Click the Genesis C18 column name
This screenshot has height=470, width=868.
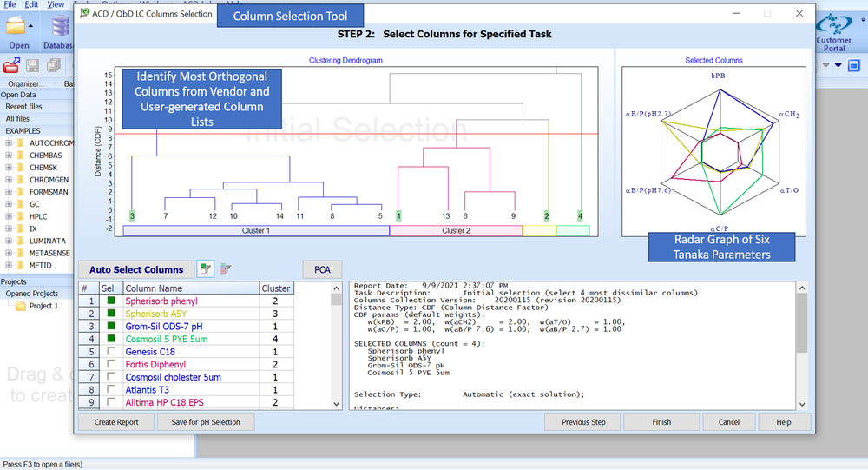[x=150, y=351]
